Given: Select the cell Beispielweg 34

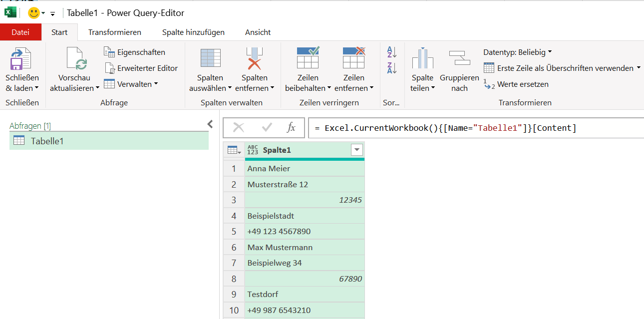Looking at the screenshot, I should point(305,263).
